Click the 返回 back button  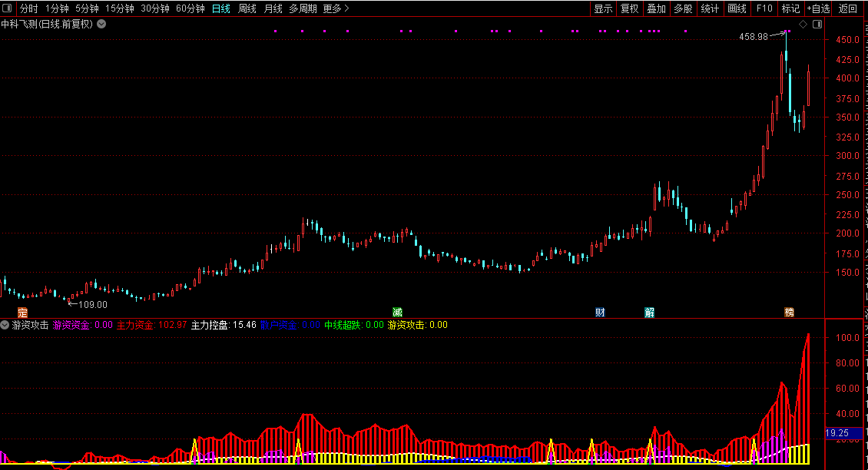(x=847, y=8)
